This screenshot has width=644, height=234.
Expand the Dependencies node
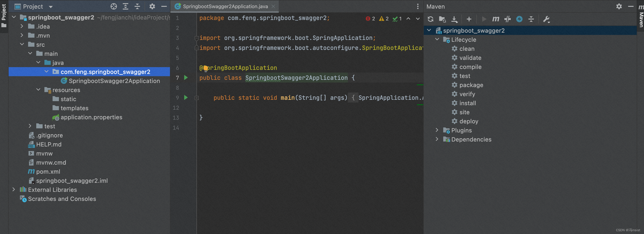click(x=437, y=139)
